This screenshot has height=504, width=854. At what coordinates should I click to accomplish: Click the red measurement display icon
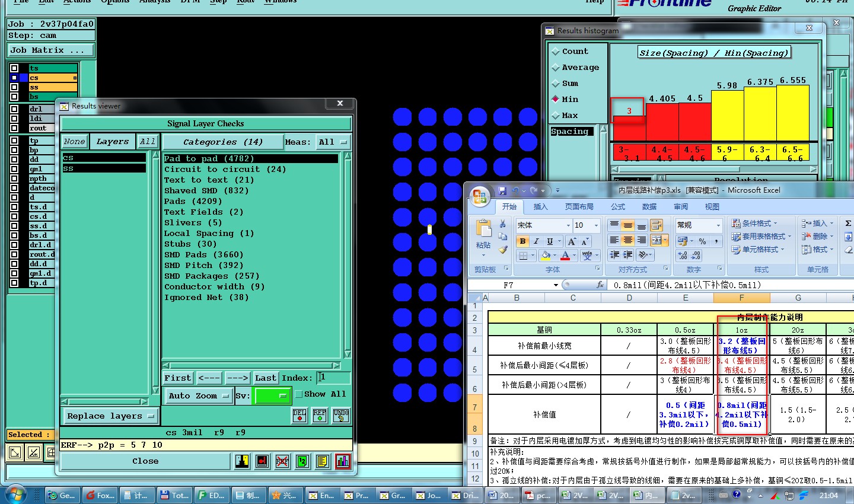click(262, 461)
